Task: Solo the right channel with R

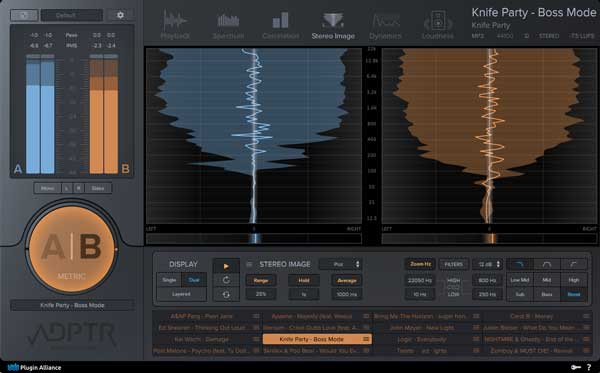Action: 79,188
